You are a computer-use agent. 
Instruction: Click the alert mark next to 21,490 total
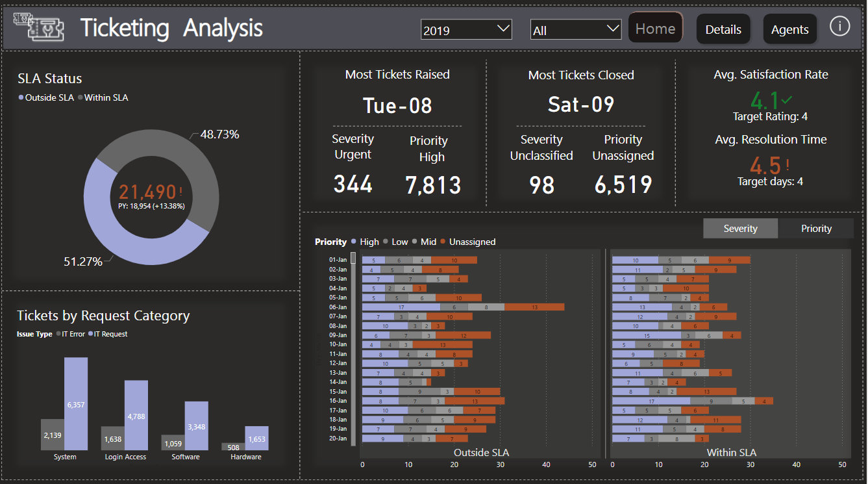pos(180,190)
